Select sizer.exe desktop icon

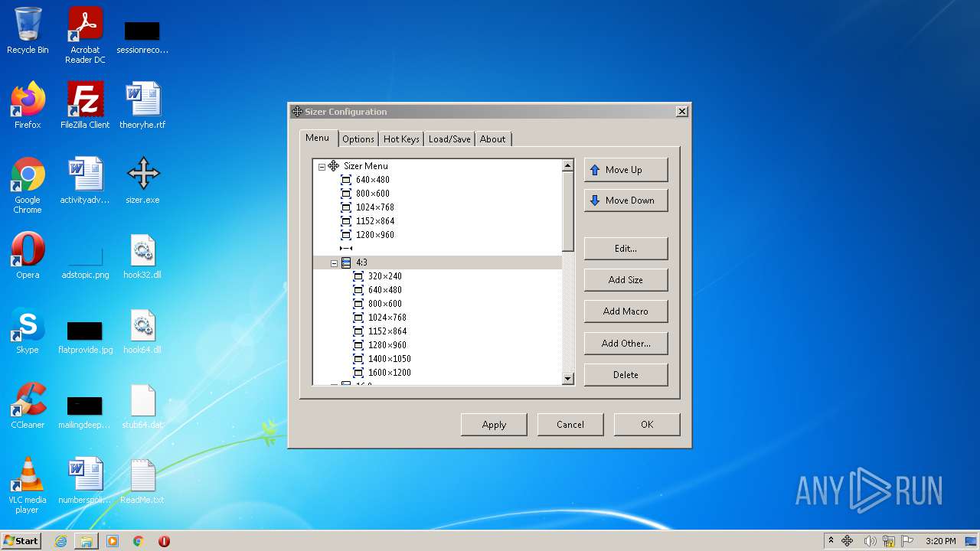(x=142, y=181)
